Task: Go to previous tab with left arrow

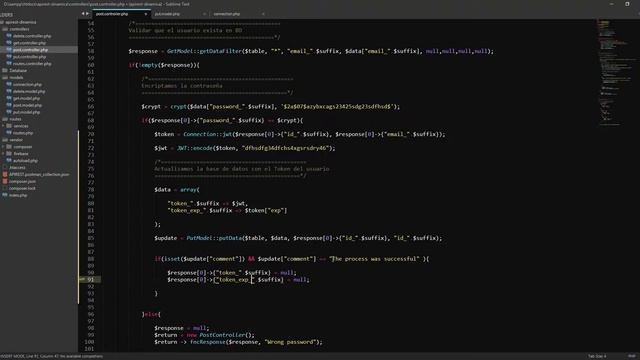Action: click(83, 13)
